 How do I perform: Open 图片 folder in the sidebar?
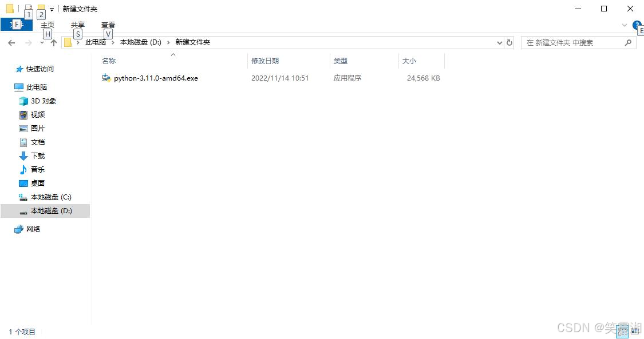38,128
